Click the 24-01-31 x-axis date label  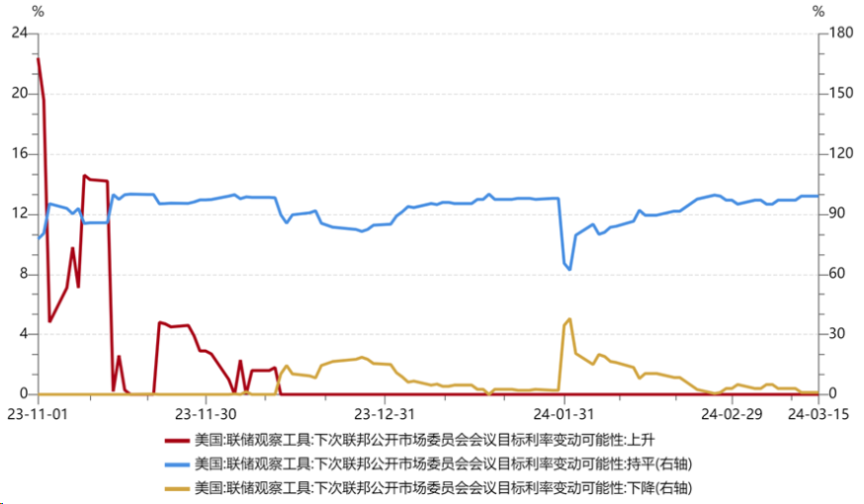(563, 414)
